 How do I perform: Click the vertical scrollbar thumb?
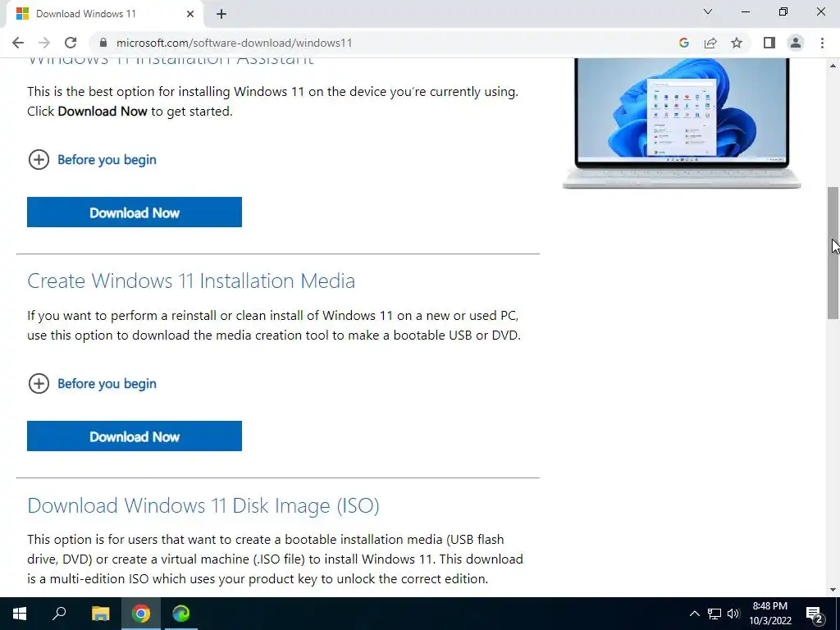pyautogui.click(x=833, y=253)
